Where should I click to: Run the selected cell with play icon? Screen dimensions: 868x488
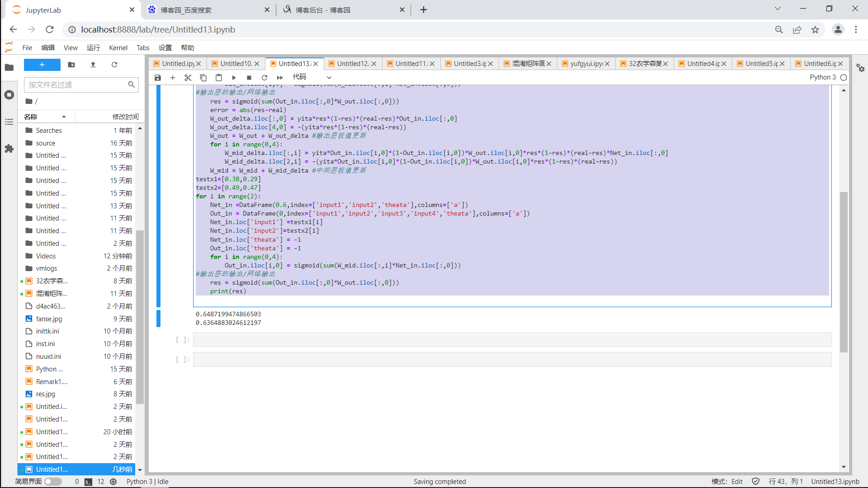(x=234, y=78)
